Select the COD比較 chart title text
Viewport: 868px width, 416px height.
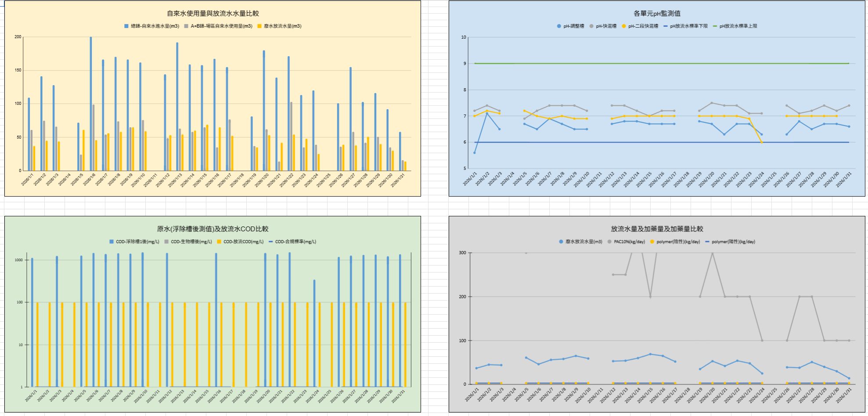[x=212, y=229]
